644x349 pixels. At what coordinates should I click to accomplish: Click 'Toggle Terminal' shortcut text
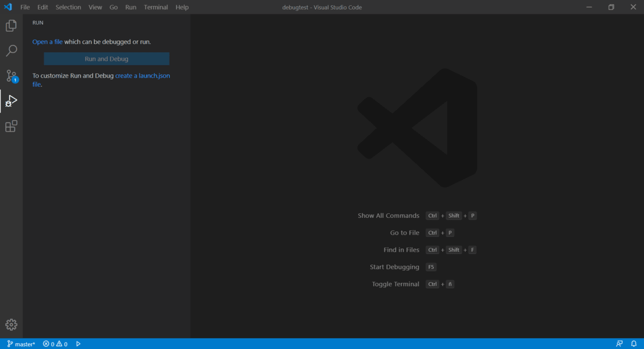tap(396, 284)
